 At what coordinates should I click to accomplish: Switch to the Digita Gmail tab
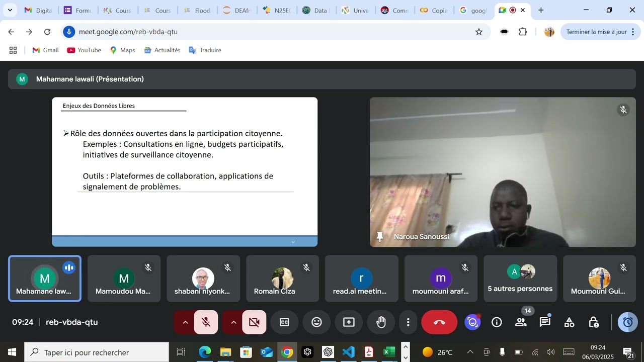(38, 10)
